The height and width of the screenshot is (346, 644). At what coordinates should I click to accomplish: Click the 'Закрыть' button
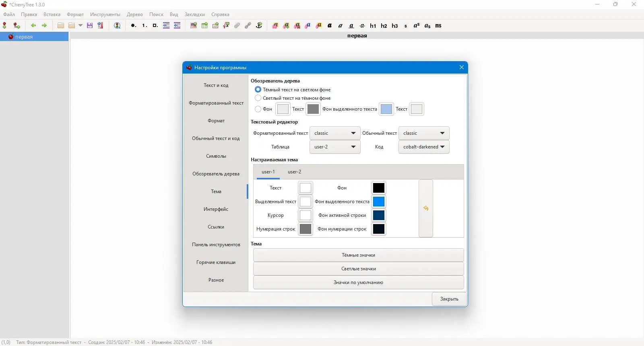(449, 299)
